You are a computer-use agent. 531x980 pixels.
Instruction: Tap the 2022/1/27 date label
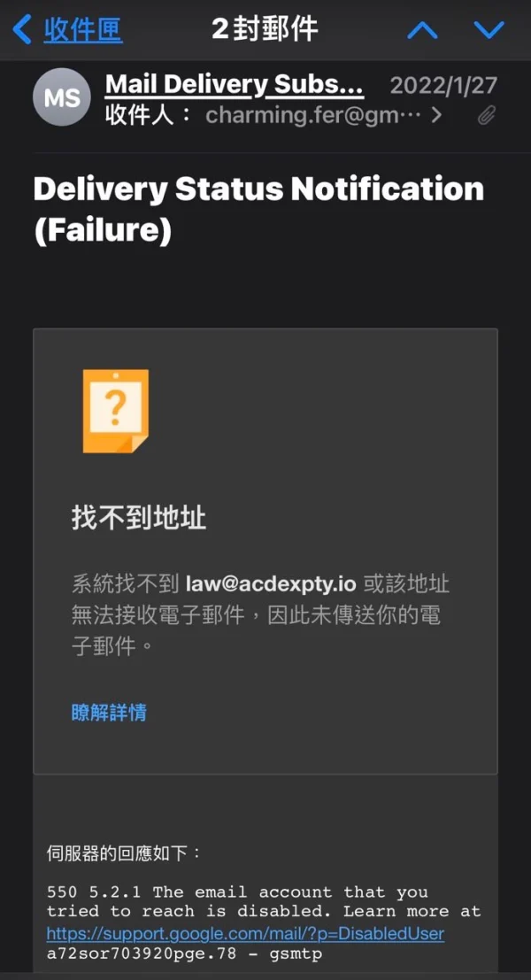click(x=443, y=85)
